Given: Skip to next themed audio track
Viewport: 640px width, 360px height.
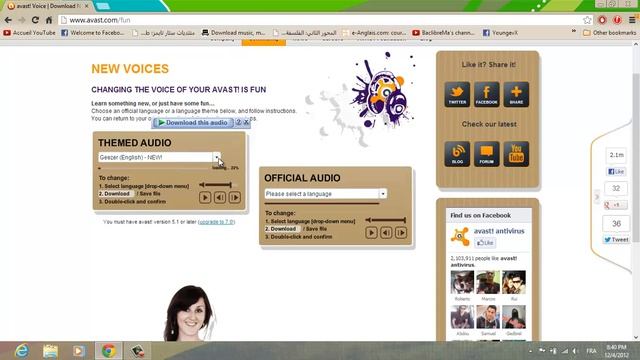Looking at the screenshot, I should (x=235, y=198).
